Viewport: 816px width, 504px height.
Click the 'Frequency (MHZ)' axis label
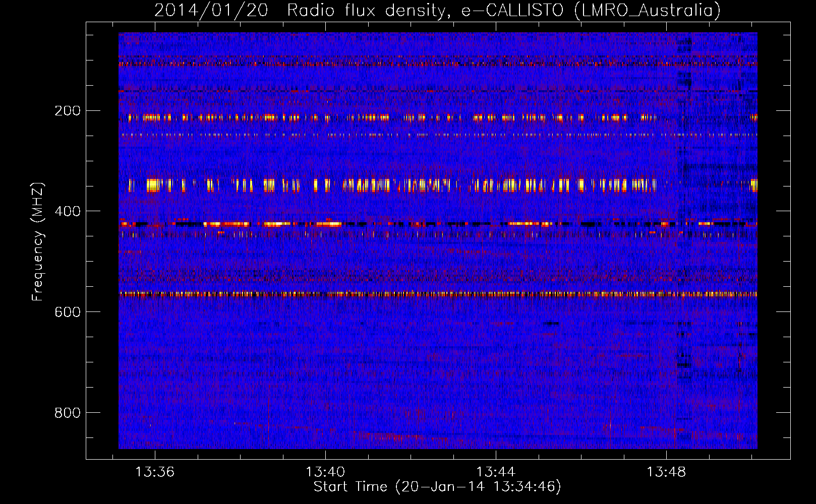pyautogui.click(x=38, y=242)
